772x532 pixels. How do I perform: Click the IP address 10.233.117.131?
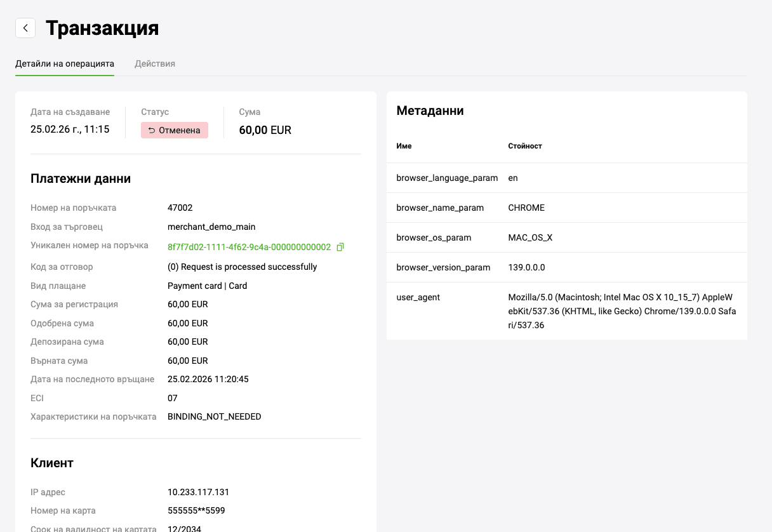(x=198, y=492)
